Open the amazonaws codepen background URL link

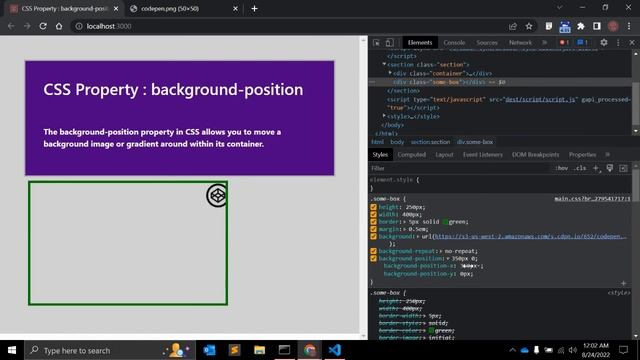coord(530,236)
